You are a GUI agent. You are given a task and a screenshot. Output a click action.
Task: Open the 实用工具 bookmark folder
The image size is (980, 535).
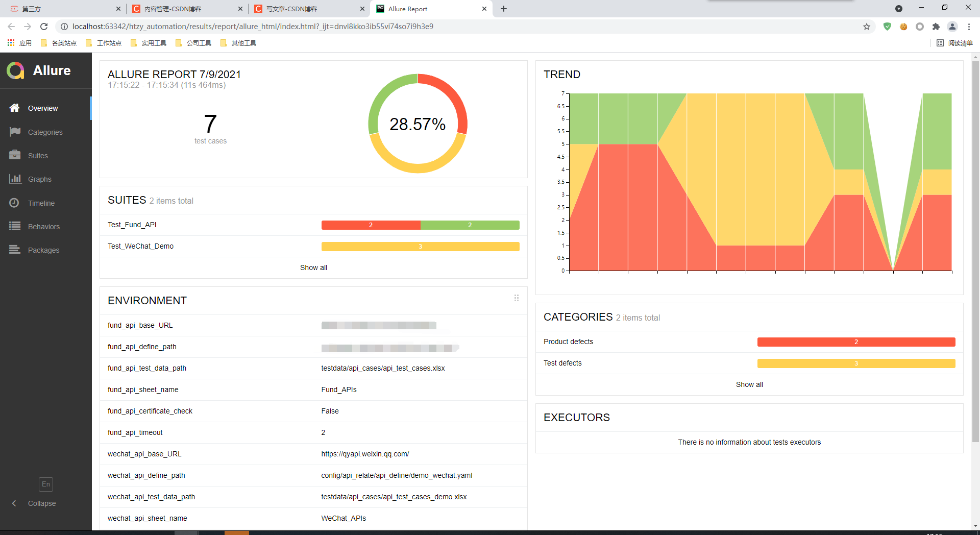pos(149,43)
